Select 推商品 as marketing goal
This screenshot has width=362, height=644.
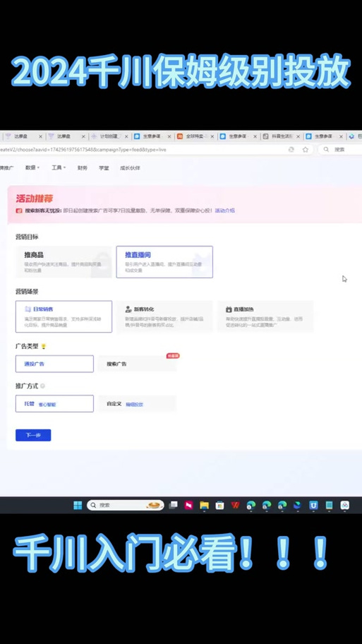[64, 262]
